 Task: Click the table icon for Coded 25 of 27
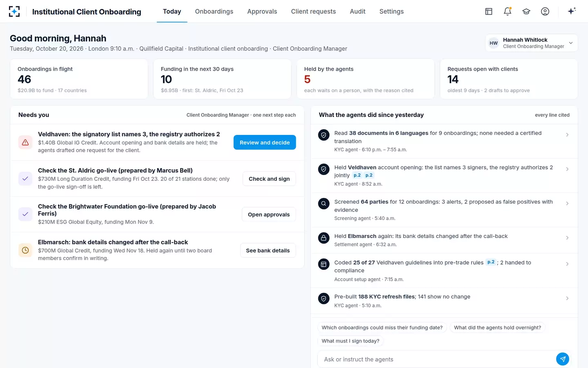pyautogui.click(x=324, y=265)
